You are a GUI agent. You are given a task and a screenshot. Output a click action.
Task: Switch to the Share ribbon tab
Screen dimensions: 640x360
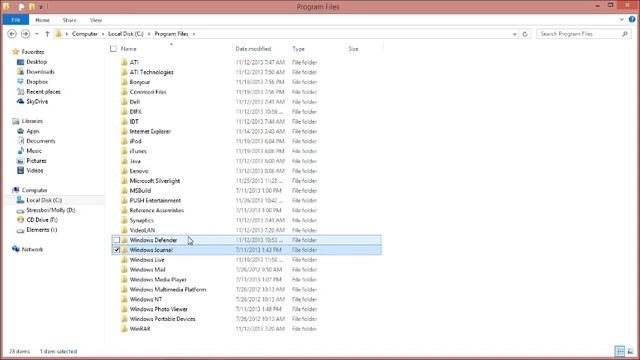[x=69, y=20]
